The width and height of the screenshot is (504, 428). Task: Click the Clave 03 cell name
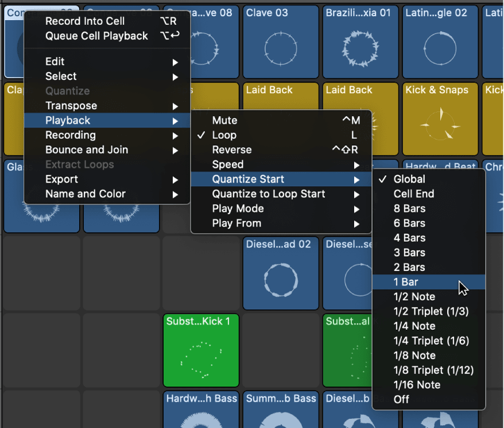(267, 13)
